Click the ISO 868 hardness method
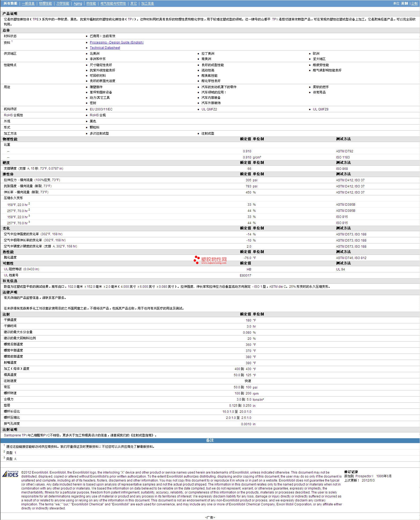The width and height of the screenshot is (420, 520). click(x=342, y=169)
